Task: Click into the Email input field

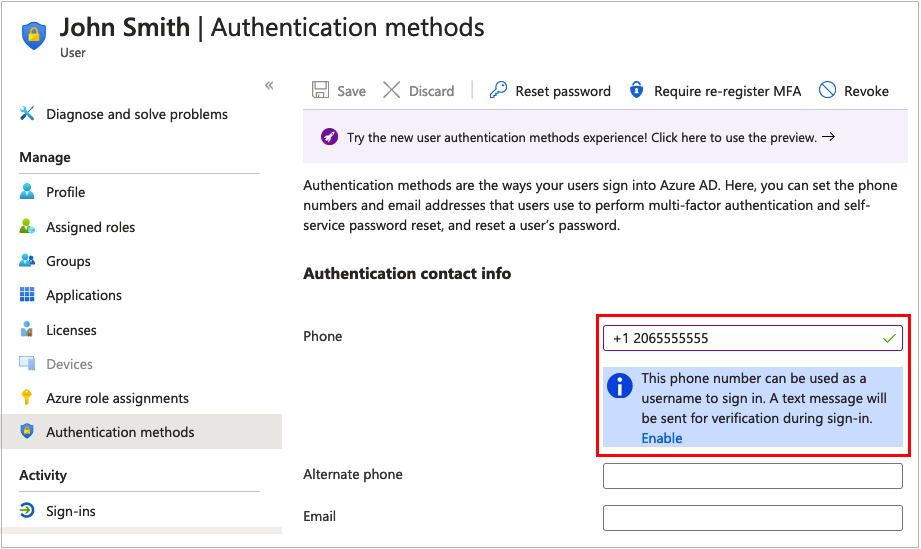Action: [x=752, y=518]
